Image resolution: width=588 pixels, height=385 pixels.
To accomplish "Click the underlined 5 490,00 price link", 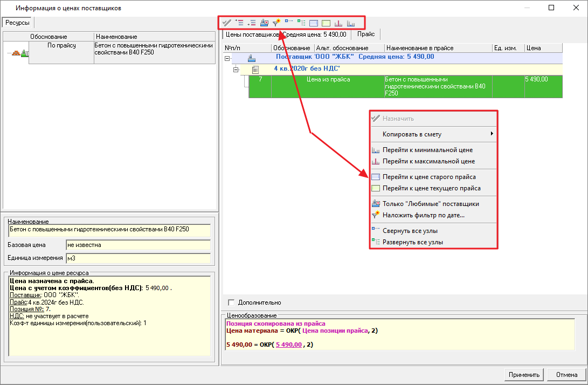I will [289, 345].
